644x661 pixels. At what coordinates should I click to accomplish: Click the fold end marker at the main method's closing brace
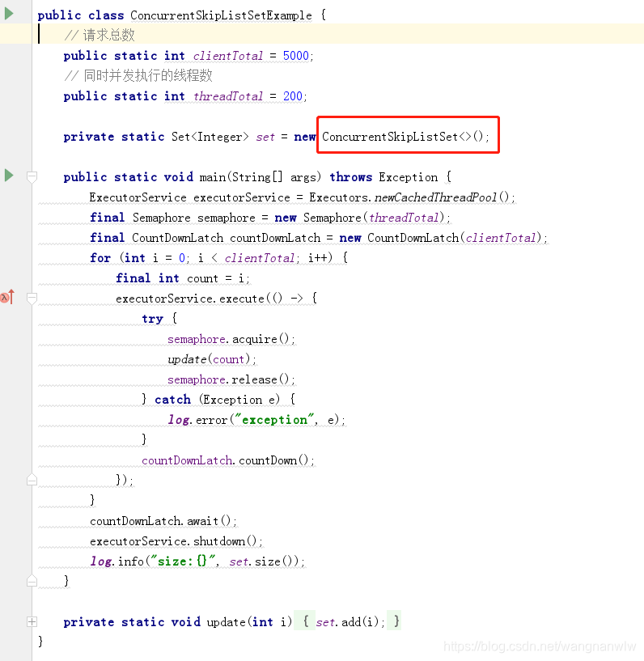click(x=32, y=581)
